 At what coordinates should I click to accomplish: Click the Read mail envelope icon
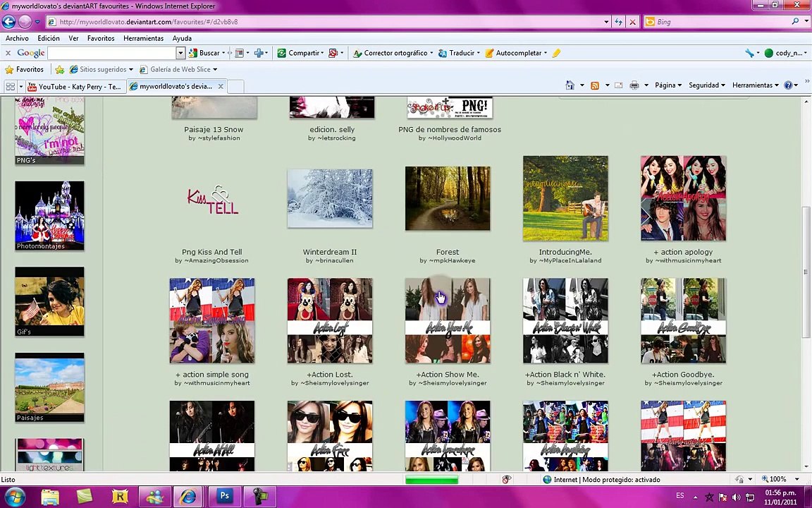point(618,85)
